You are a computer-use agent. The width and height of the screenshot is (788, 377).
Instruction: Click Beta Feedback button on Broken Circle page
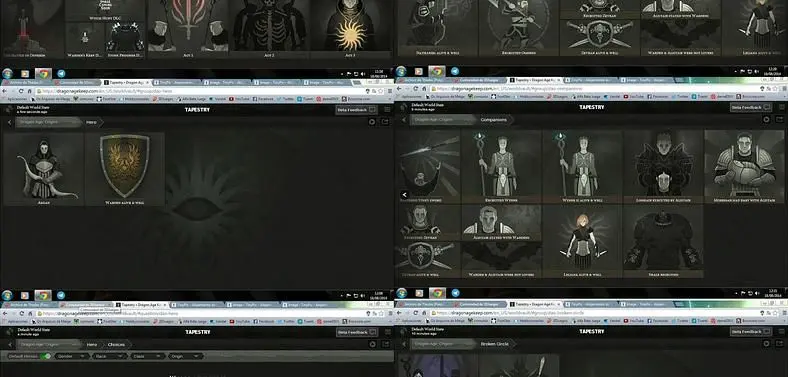751,331
